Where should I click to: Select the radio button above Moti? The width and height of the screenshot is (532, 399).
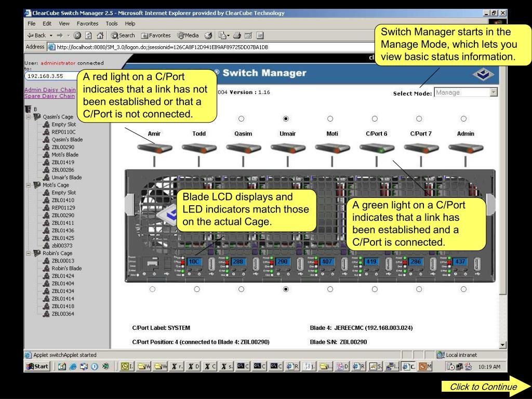[x=330, y=119]
